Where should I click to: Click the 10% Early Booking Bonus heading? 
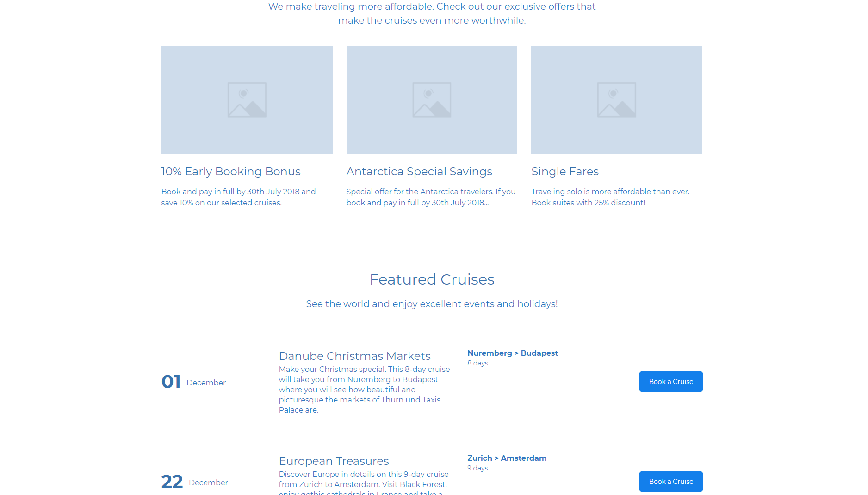(231, 172)
